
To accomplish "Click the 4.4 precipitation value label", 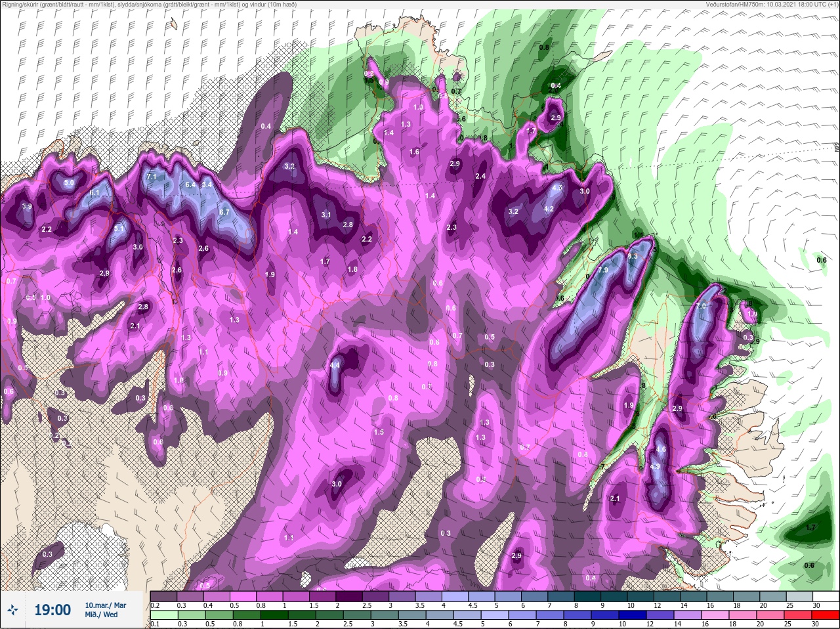I will (335, 365).
